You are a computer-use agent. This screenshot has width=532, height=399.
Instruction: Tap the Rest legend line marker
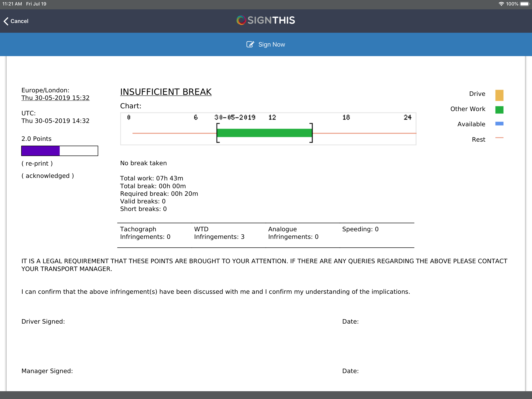pos(499,138)
